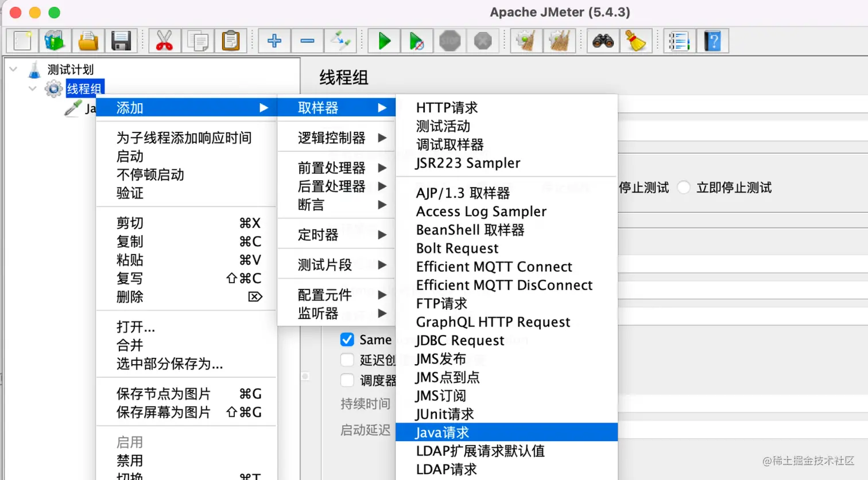Screen dimensions: 868x480
Task: Collapse the 线程组 tree node
Action: pos(33,89)
